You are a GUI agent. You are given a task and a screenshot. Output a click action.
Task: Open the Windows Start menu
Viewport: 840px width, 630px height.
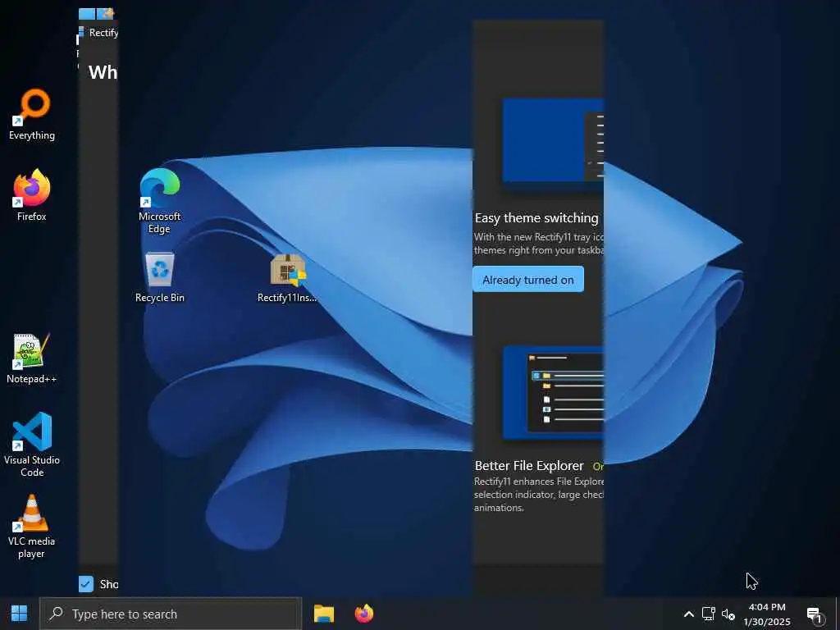click(20, 614)
